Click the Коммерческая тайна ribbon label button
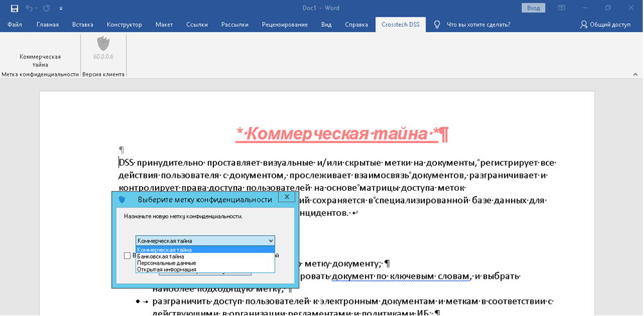The image size is (644, 316). (40, 60)
